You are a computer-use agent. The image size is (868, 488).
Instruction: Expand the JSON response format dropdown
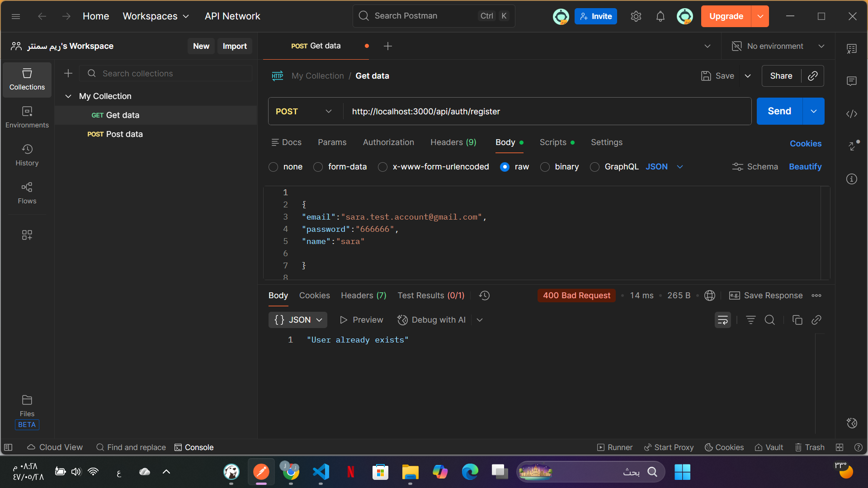coord(298,320)
